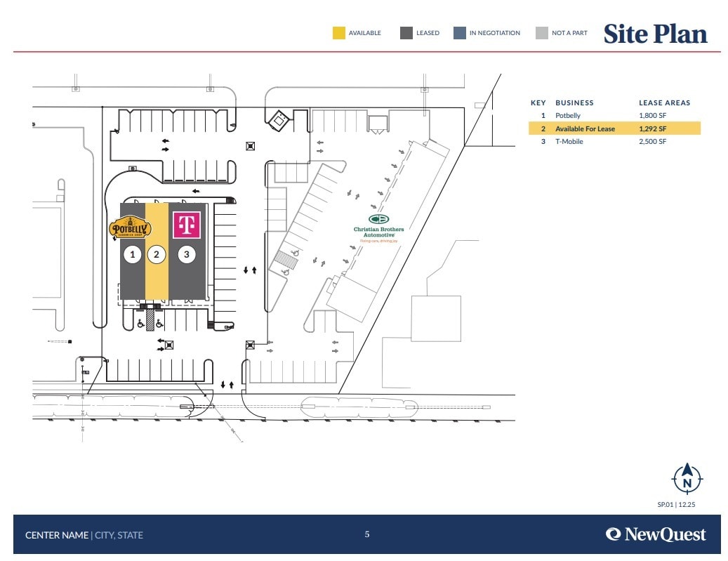Click the north arrow compass icon

(687, 480)
